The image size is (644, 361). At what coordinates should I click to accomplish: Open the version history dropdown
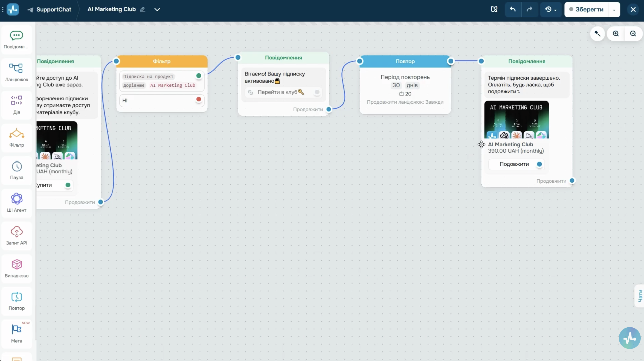click(551, 9)
